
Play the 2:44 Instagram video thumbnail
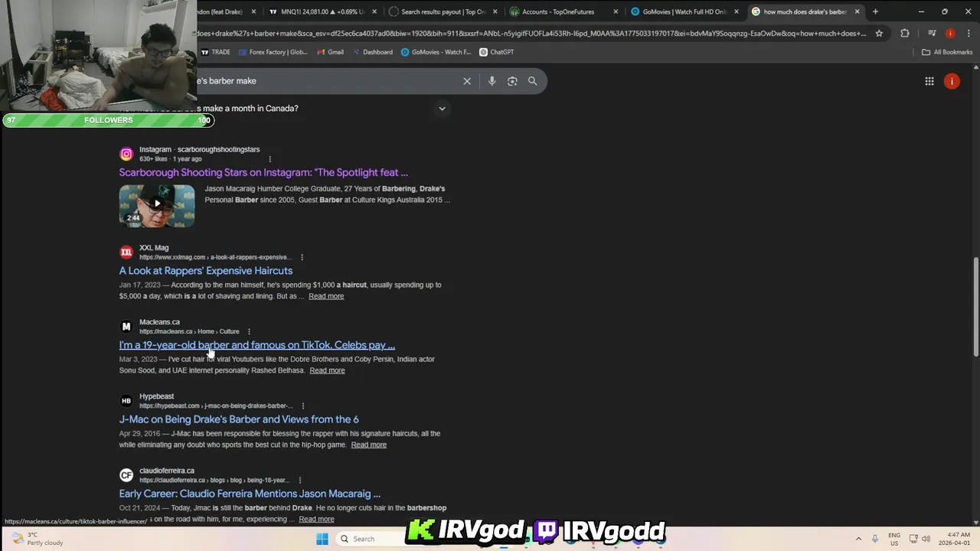click(157, 206)
